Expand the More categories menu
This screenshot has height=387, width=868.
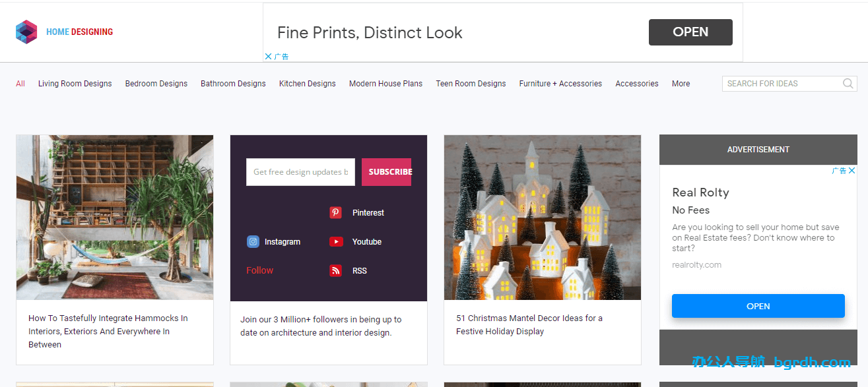tap(681, 84)
